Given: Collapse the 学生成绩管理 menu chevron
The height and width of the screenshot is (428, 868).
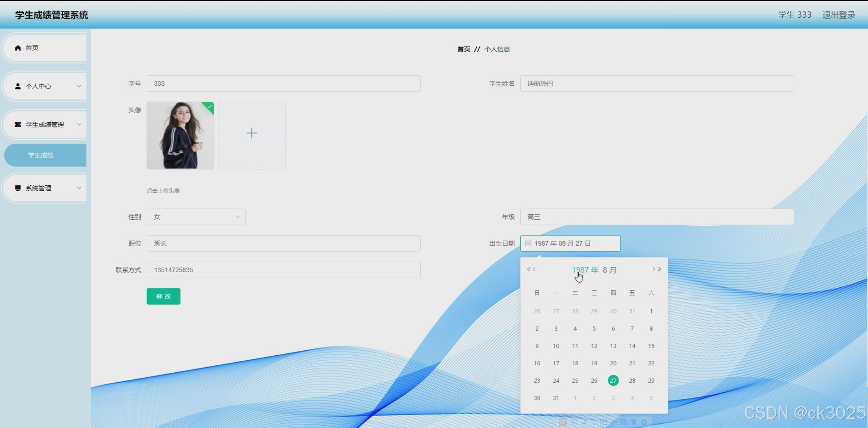Looking at the screenshot, I should (x=79, y=125).
